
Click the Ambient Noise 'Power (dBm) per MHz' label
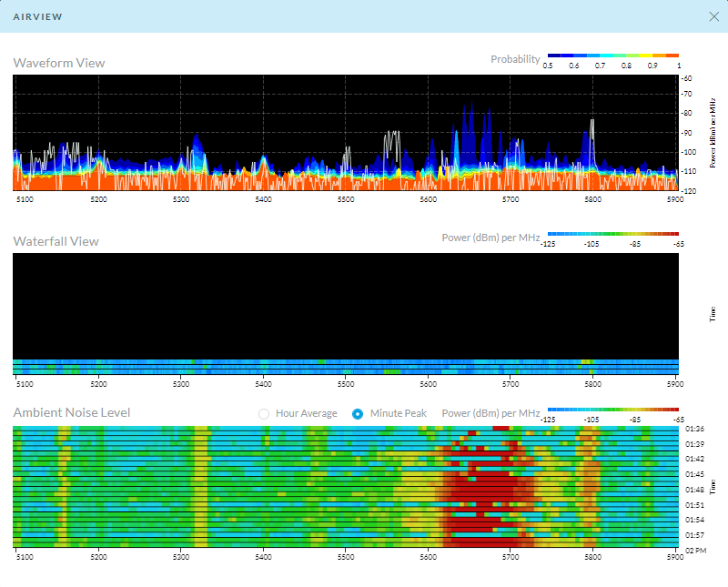click(490, 413)
